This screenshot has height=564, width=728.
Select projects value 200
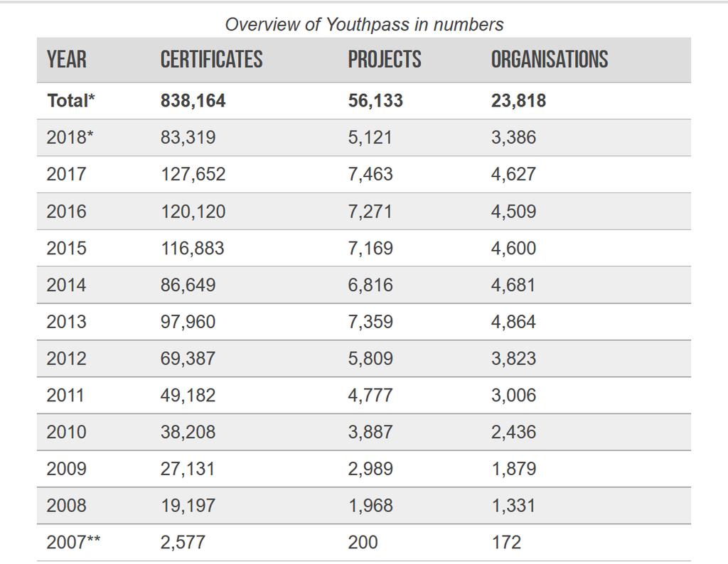[x=363, y=542]
